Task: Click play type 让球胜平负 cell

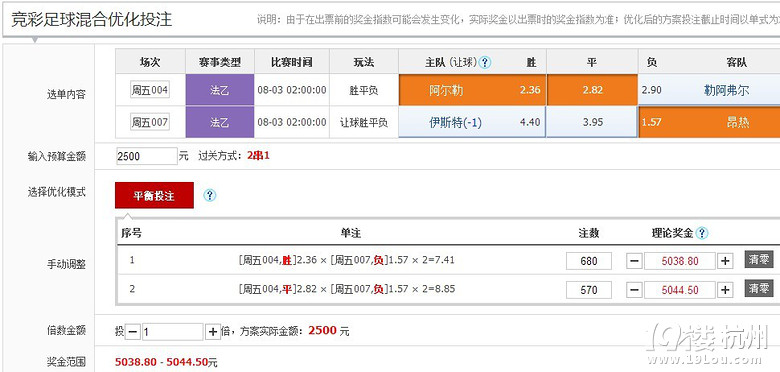Action: [x=364, y=122]
